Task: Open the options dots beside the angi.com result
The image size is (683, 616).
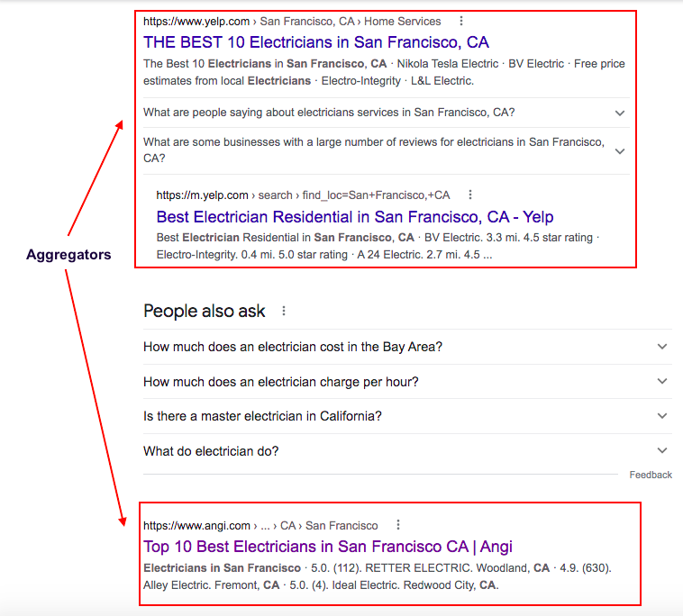Action: coord(397,525)
